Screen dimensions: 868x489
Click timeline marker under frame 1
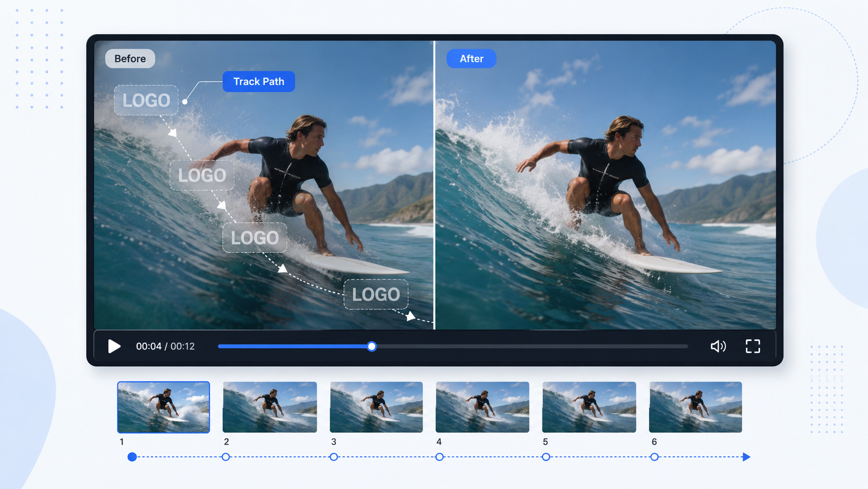point(132,457)
